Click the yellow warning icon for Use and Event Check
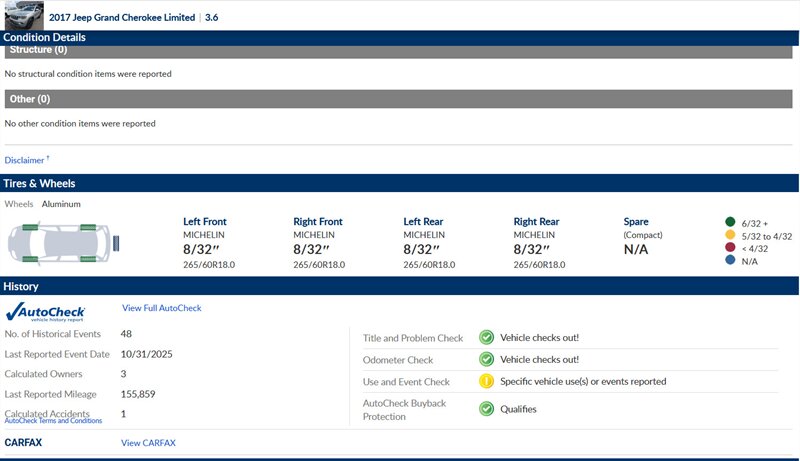This screenshot has height=461, width=800. 486,382
